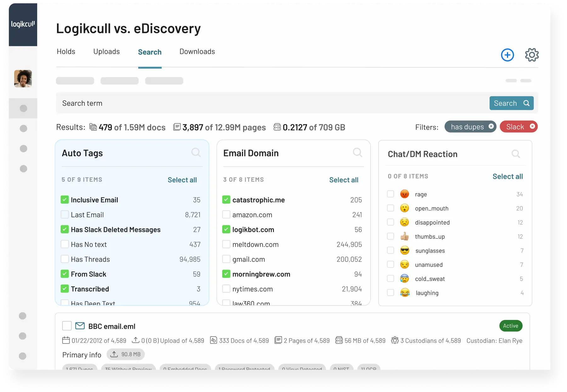Open the Holds tab
The image size is (567, 392).
tap(66, 51)
